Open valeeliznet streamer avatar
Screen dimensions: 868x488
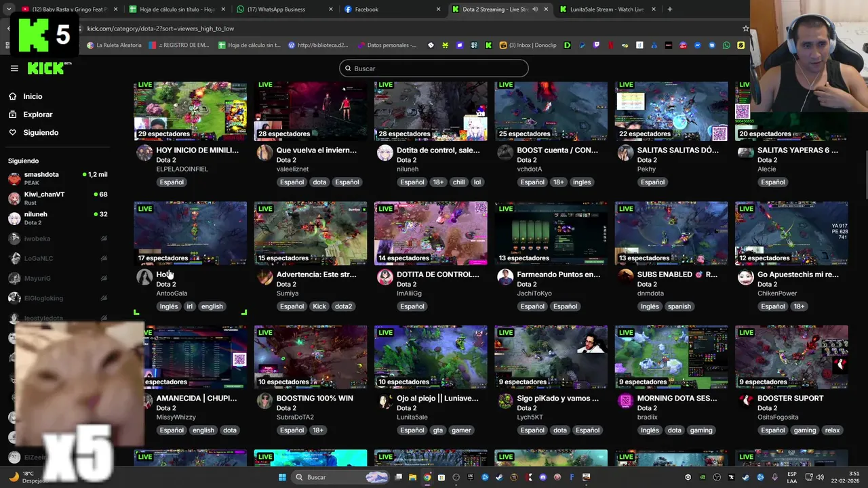pos(264,152)
